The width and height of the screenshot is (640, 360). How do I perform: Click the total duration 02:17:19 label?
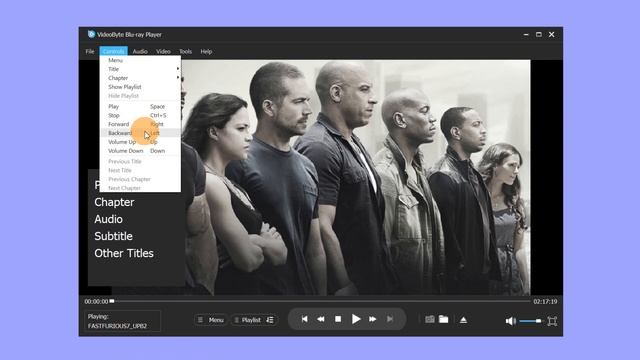click(x=545, y=302)
